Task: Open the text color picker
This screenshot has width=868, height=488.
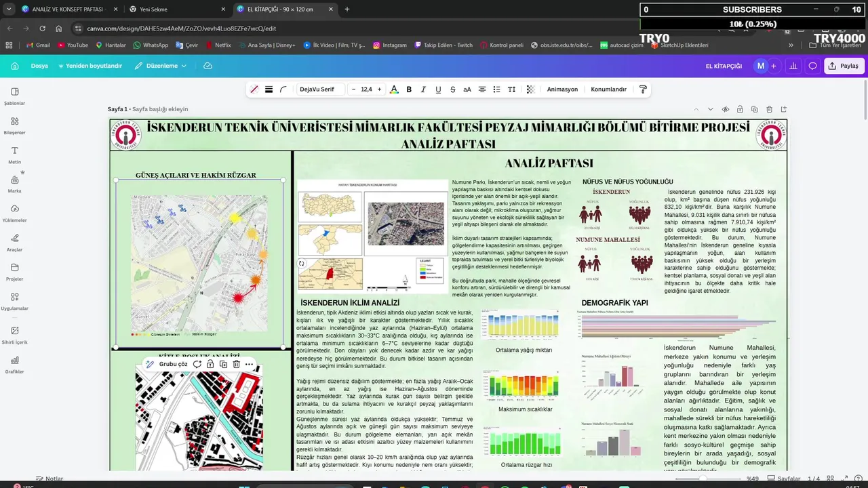Action: click(394, 89)
